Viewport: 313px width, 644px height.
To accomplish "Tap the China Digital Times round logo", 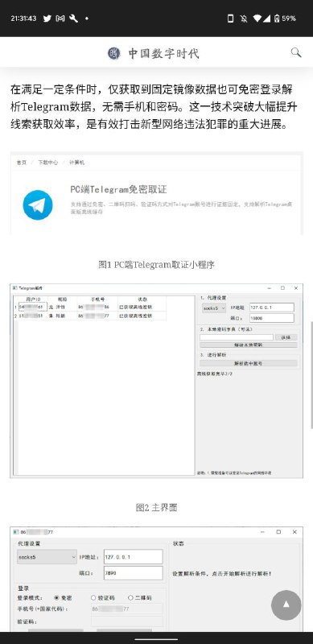I will [114, 53].
